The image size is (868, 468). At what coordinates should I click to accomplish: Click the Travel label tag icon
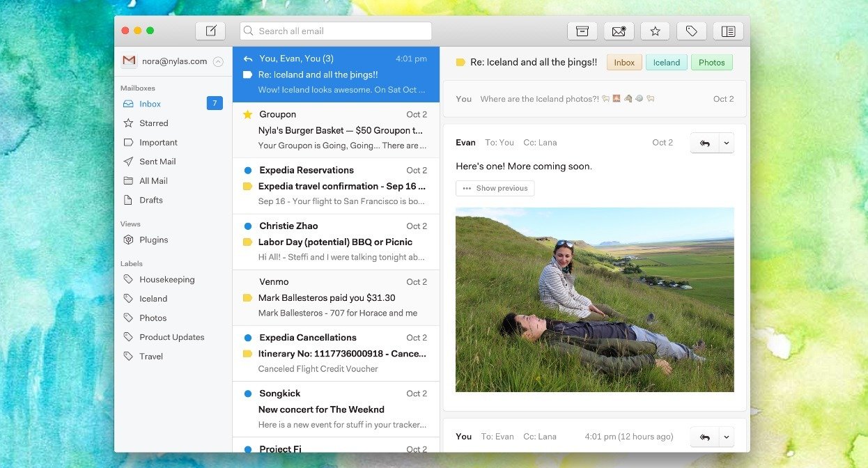tap(128, 356)
